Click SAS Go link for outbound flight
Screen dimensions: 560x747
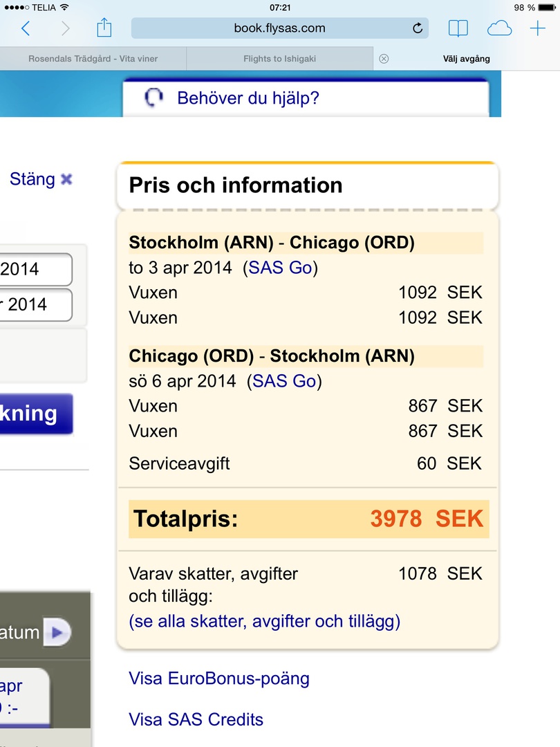280,268
